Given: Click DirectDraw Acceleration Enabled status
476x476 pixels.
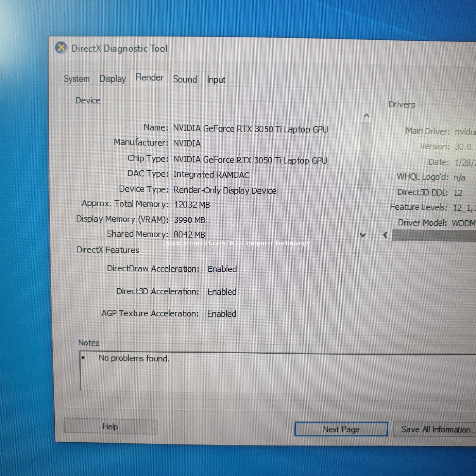Looking at the screenshot, I should pos(222,269).
